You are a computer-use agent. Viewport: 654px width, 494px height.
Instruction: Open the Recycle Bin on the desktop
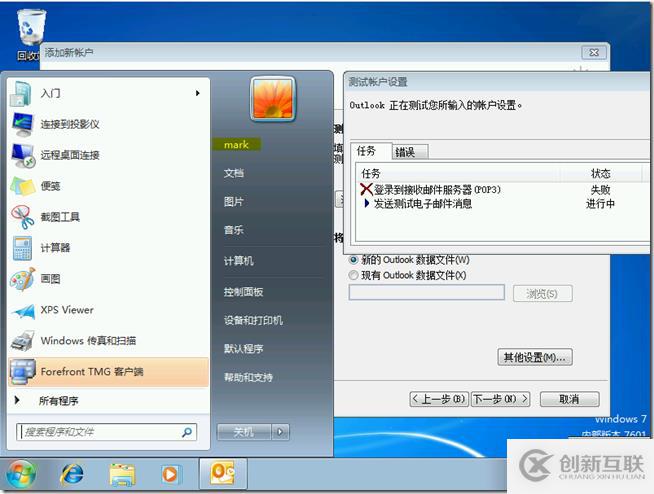[x=30, y=34]
